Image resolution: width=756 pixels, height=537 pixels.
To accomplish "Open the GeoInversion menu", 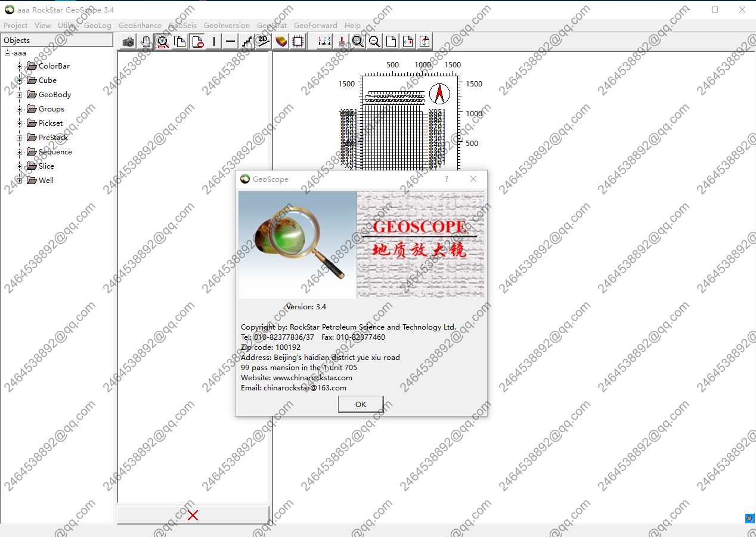I will click(227, 25).
